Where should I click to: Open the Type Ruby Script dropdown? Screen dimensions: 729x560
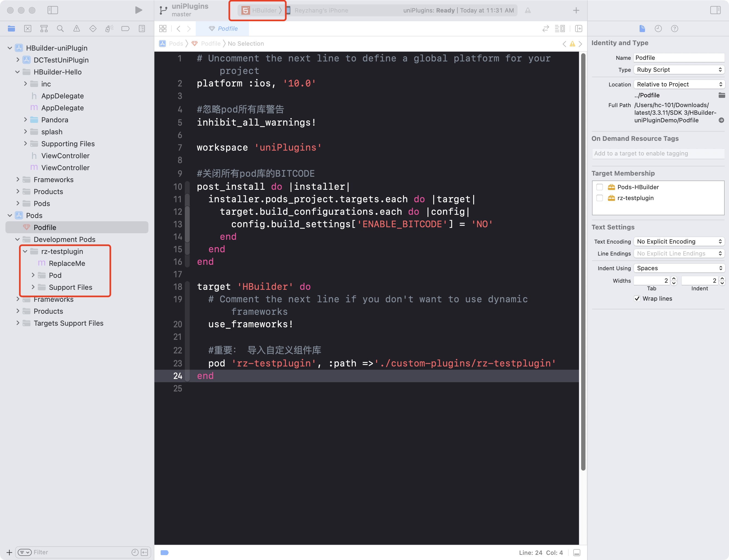click(x=679, y=70)
